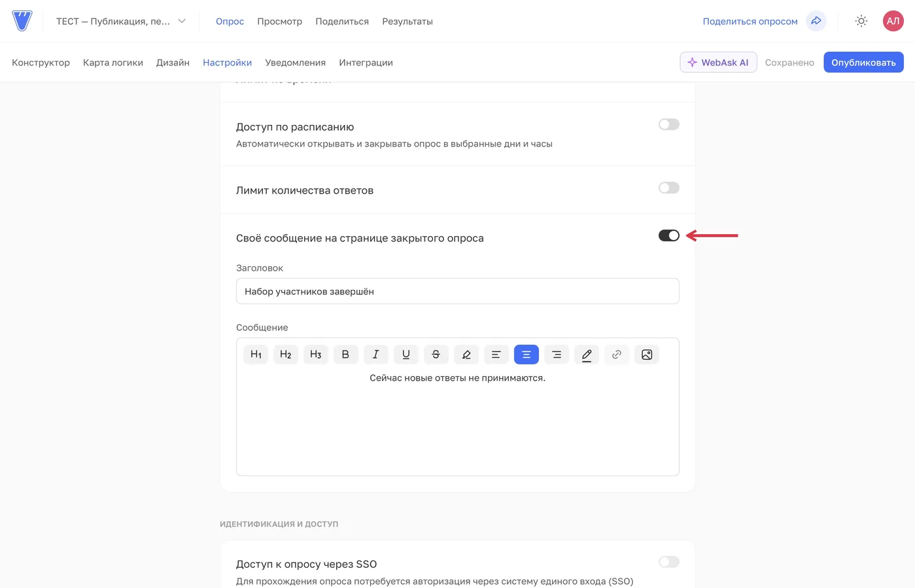Click the Заголовок input field
This screenshot has width=915, height=588.
(457, 291)
